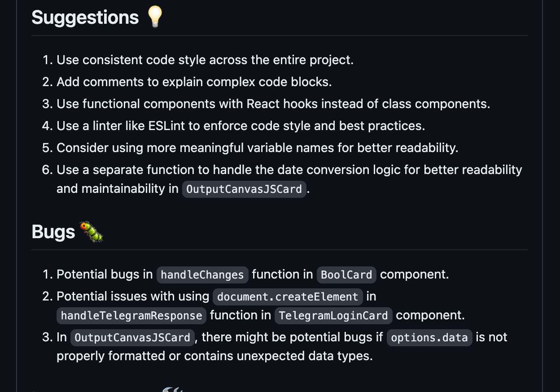Click the Suggestions heading
This screenshot has width=560, height=392.
85,17
